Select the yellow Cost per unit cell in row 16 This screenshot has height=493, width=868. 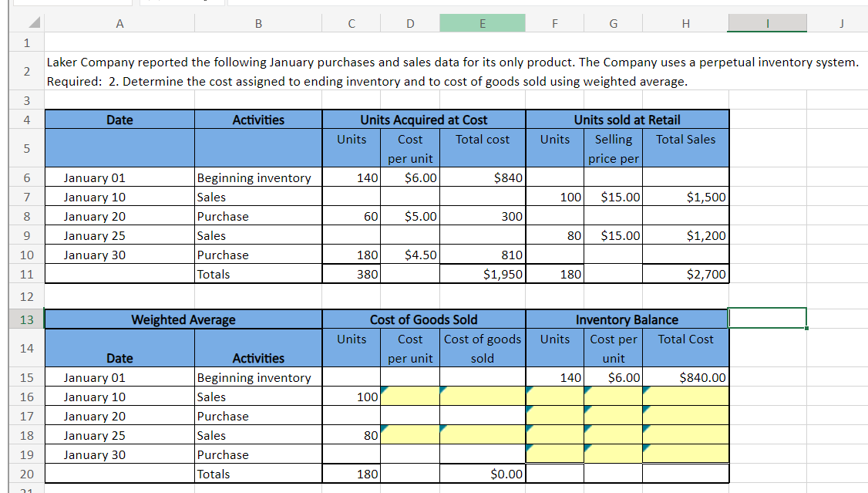click(x=409, y=397)
